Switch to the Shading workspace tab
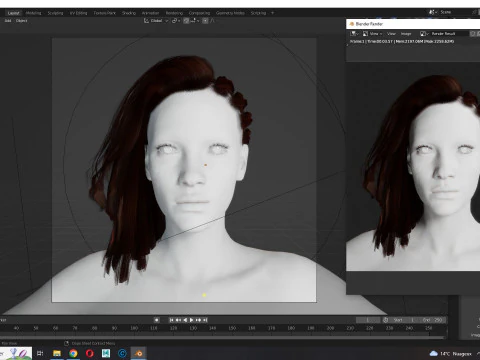The image size is (480, 360). pyautogui.click(x=129, y=13)
